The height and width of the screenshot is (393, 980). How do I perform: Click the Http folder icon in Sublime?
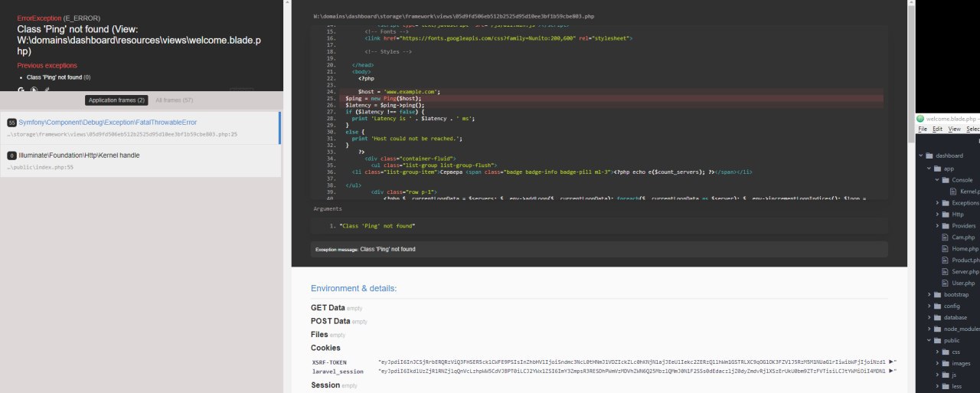click(x=946, y=215)
